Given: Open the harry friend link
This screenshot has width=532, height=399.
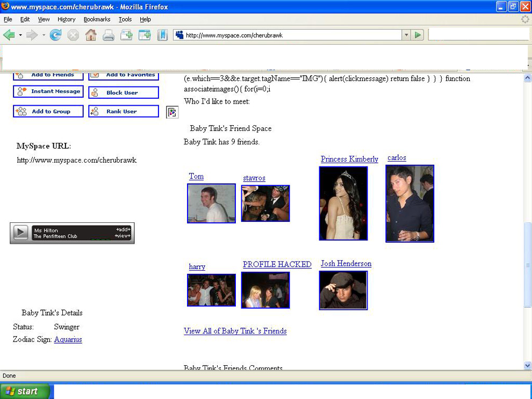Looking at the screenshot, I should click(x=197, y=266).
